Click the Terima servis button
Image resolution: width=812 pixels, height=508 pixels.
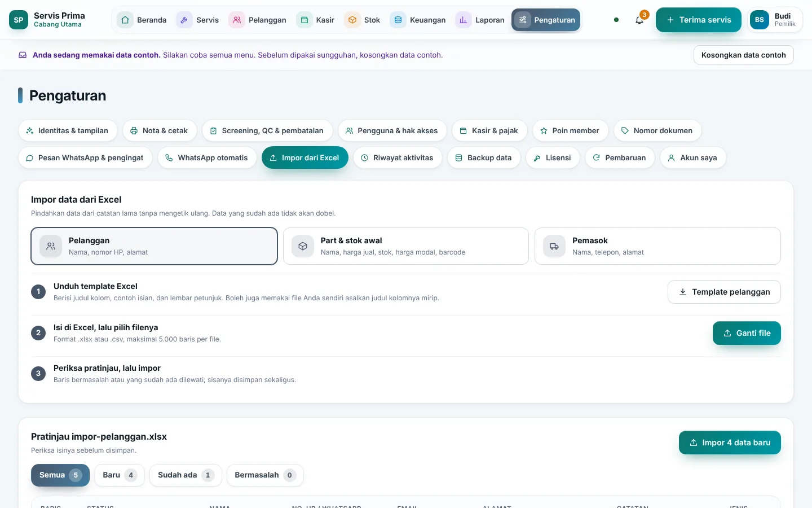coord(699,20)
